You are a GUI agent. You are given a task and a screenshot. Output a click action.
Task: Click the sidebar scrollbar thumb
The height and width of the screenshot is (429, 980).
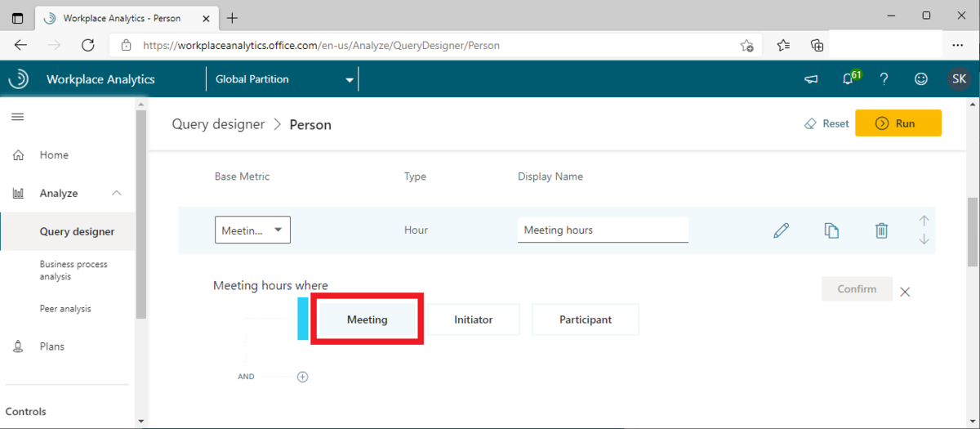[141, 214]
